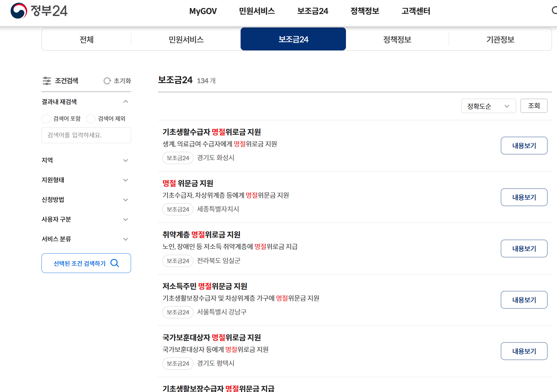Click 내용보기 for 취약계층 명절위로금 지원
Screen dimensions: 557x392
pos(524,249)
